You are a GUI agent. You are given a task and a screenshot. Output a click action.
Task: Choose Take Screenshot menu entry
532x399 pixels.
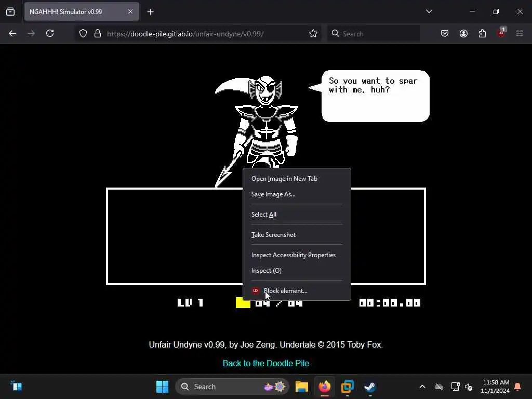point(297,235)
